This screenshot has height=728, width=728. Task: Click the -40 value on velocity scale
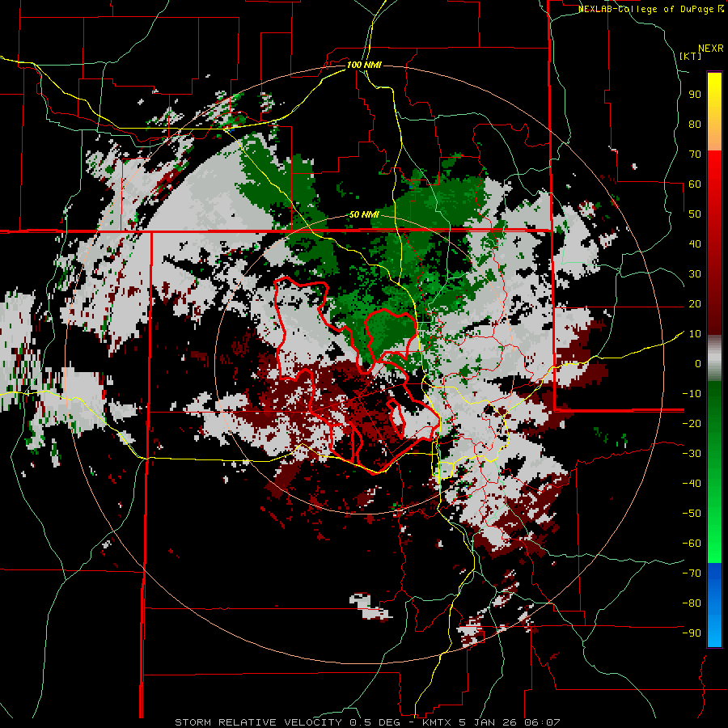692,484
